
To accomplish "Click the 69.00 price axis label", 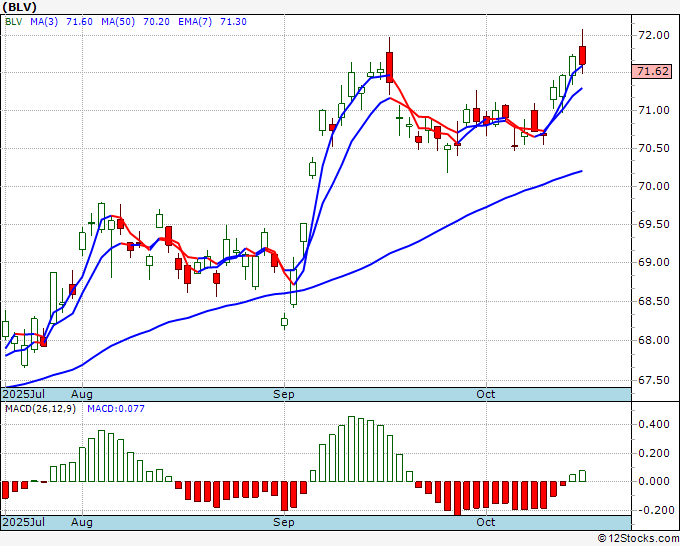I will (x=654, y=262).
